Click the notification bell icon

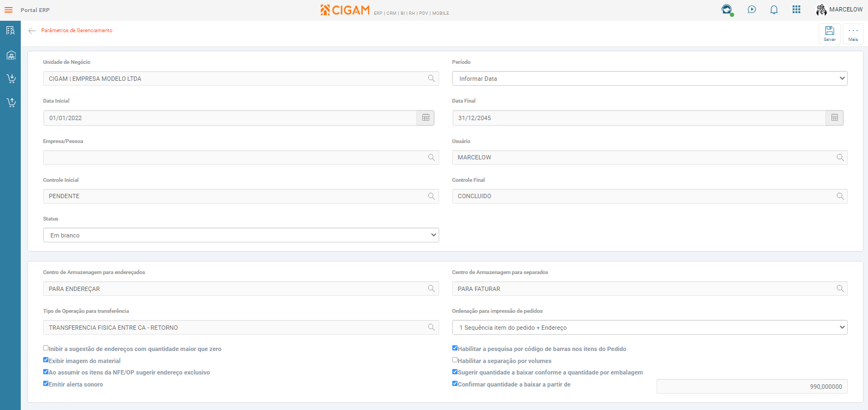click(774, 10)
